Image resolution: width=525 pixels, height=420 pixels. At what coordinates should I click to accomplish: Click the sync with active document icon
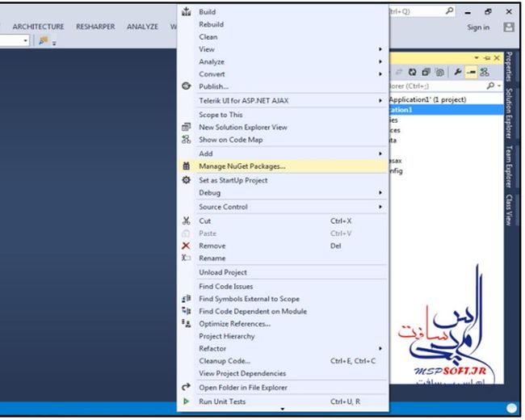click(399, 72)
